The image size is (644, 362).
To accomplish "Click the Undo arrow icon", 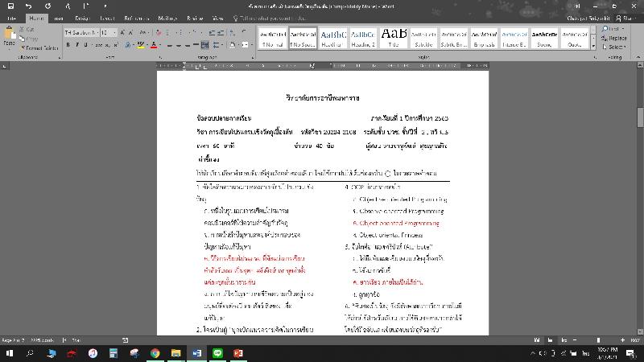I will coord(28,6).
